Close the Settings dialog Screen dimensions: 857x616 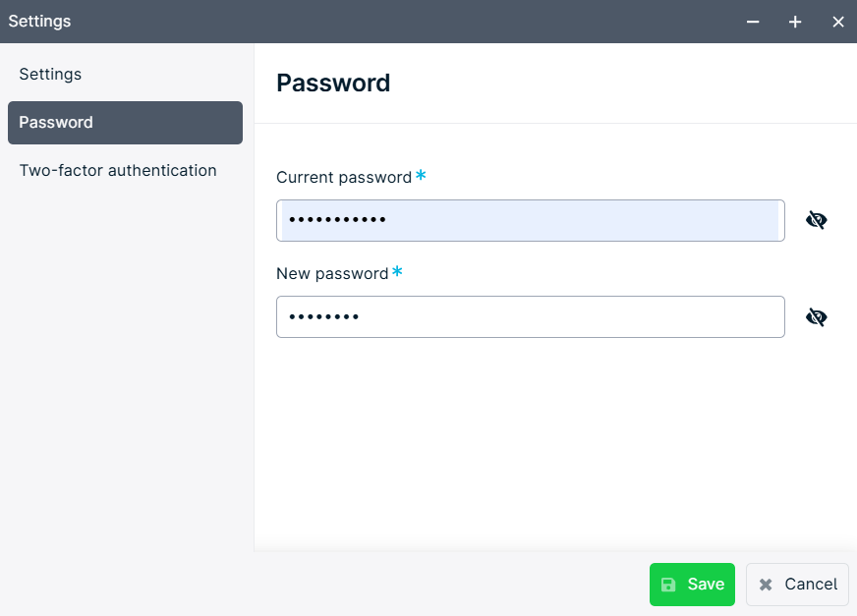[x=838, y=22]
